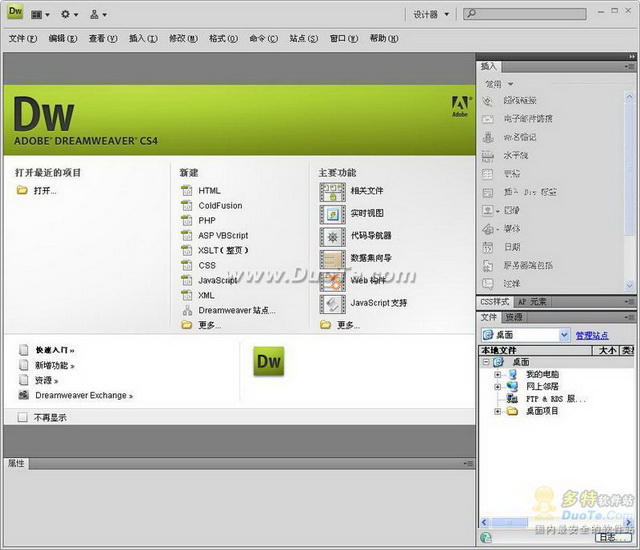The image size is (640, 550).
Task: Insert a horizontal rule (水平线)
Action: pos(488,155)
